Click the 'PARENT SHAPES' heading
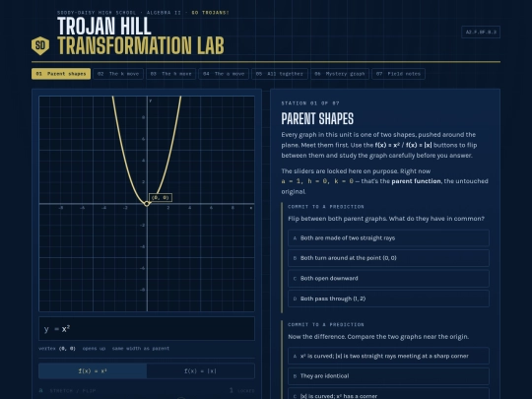This screenshot has width=532, height=399. tap(317, 119)
